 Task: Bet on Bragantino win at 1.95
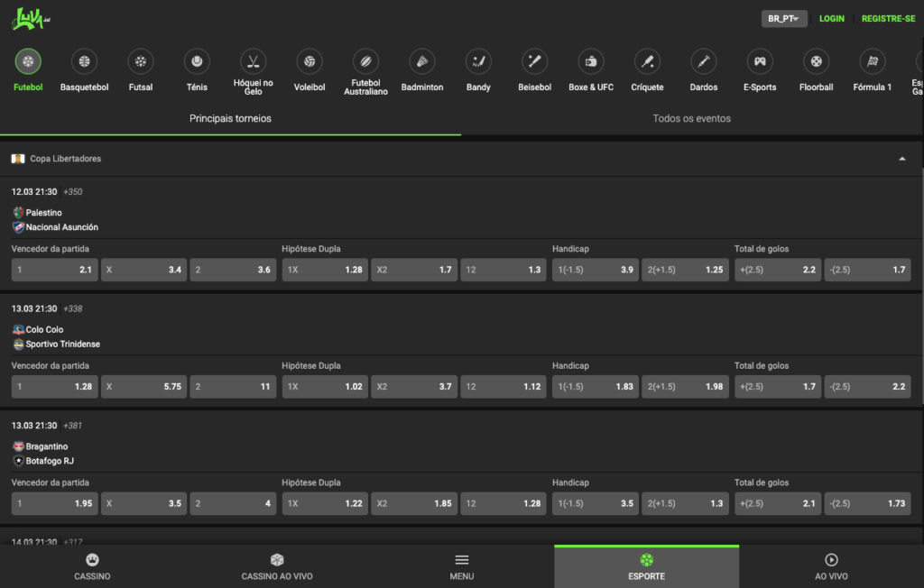click(55, 504)
